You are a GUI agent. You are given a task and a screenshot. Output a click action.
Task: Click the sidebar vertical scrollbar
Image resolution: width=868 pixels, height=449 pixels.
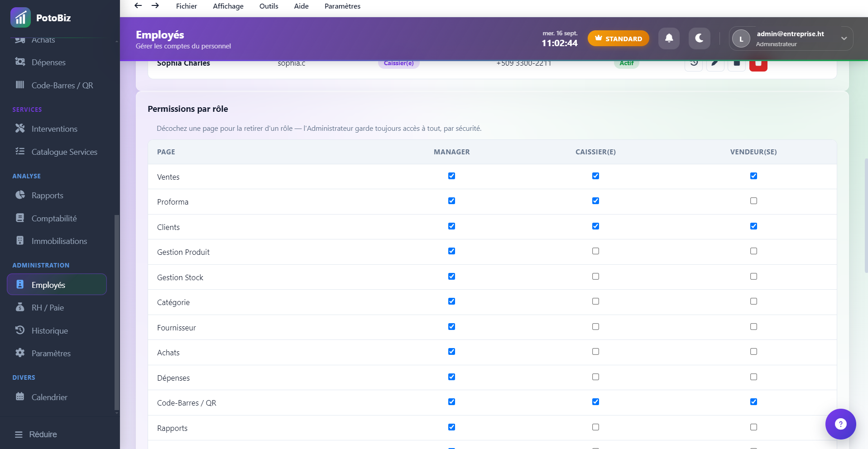pyautogui.click(x=117, y=312)
